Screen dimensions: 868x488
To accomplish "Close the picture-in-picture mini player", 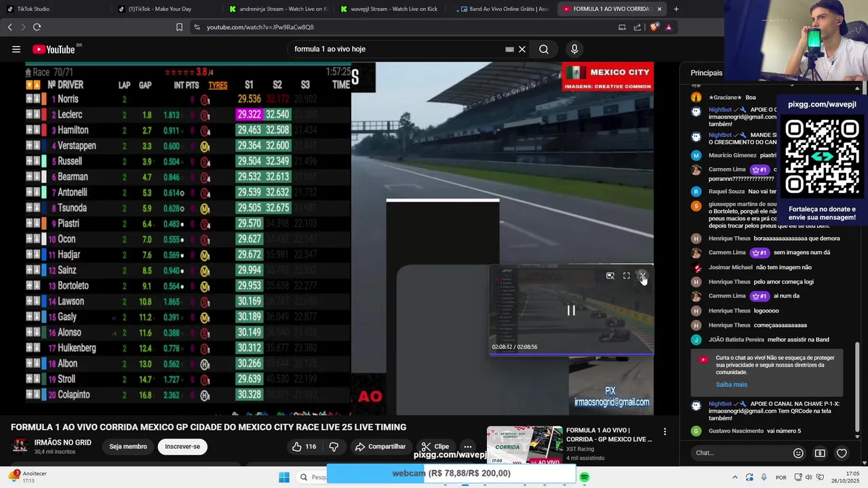I will point(642,276).
